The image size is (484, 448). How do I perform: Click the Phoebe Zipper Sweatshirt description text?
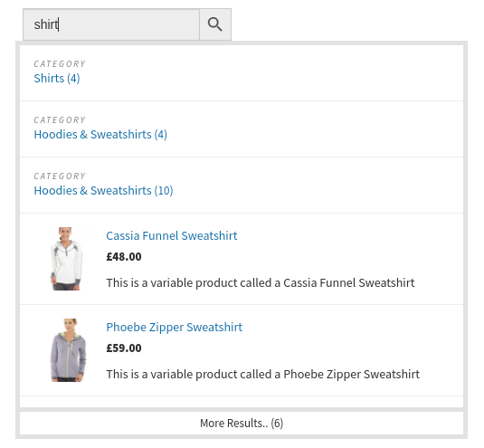[x=262, y=375]
